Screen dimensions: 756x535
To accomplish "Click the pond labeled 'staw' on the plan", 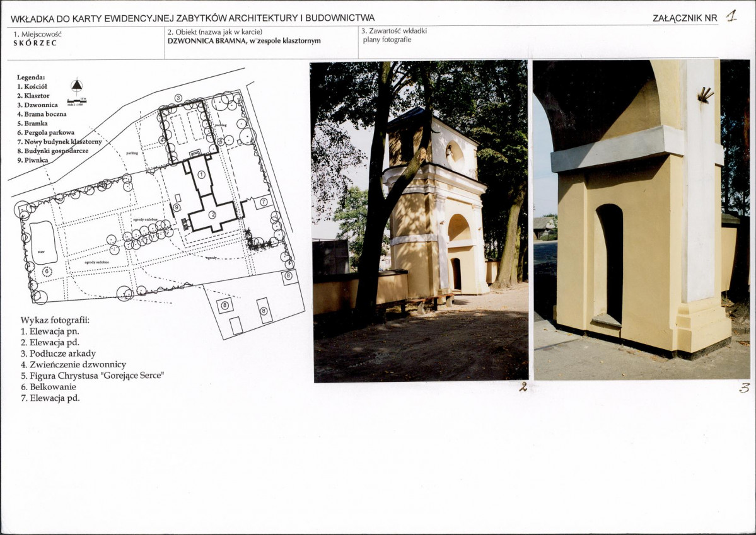I will click(x=43, y=243).
